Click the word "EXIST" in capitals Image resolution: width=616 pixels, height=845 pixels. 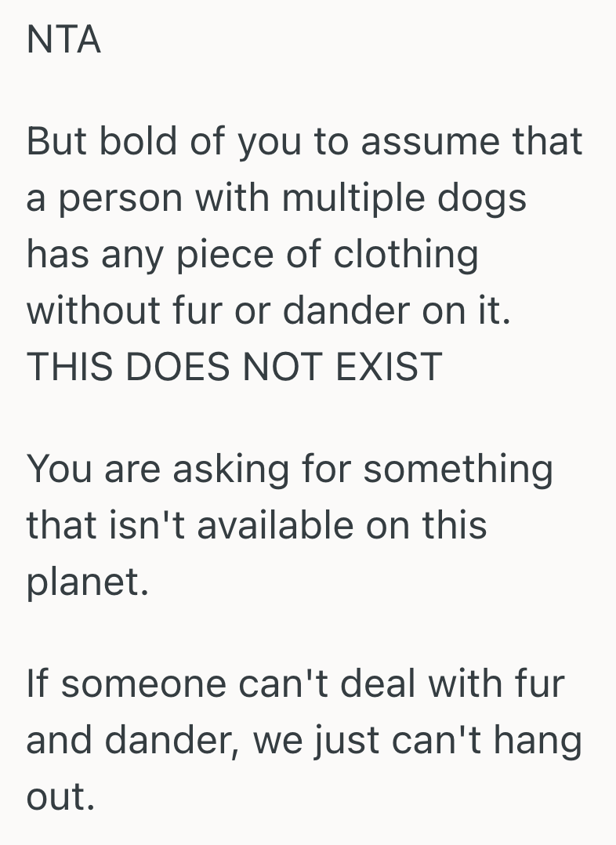(x=390, y=365)
